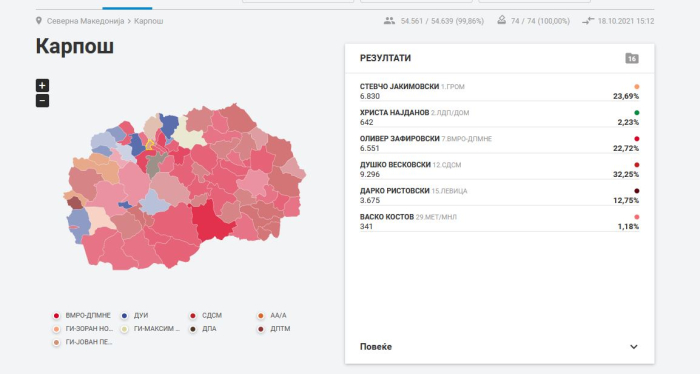
Task: Expand results with the Повеќе chevron arrow
Action: (633, 347)
